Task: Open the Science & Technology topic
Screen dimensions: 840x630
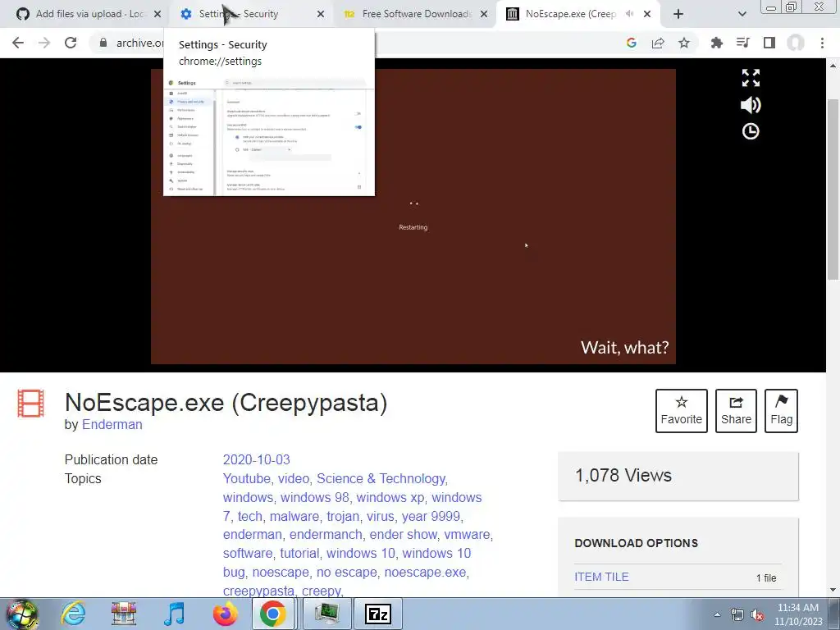Action: 381,478
